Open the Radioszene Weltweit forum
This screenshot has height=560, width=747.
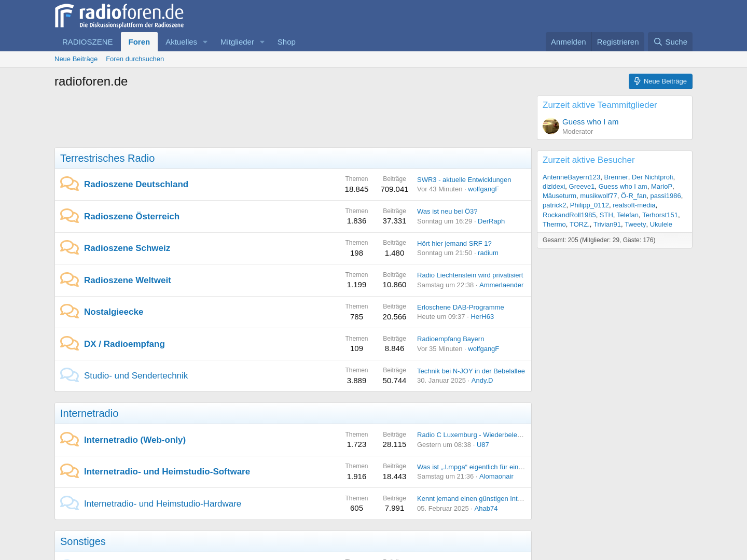pyautogui.click(x=128, y=280)
